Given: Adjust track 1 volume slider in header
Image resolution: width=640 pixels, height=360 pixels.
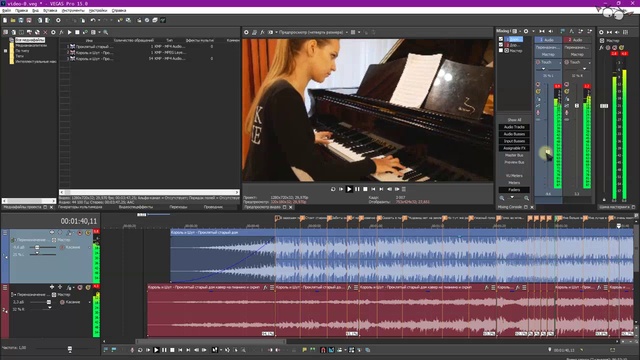Looking at the screenshot, I should tap(38, 247).
